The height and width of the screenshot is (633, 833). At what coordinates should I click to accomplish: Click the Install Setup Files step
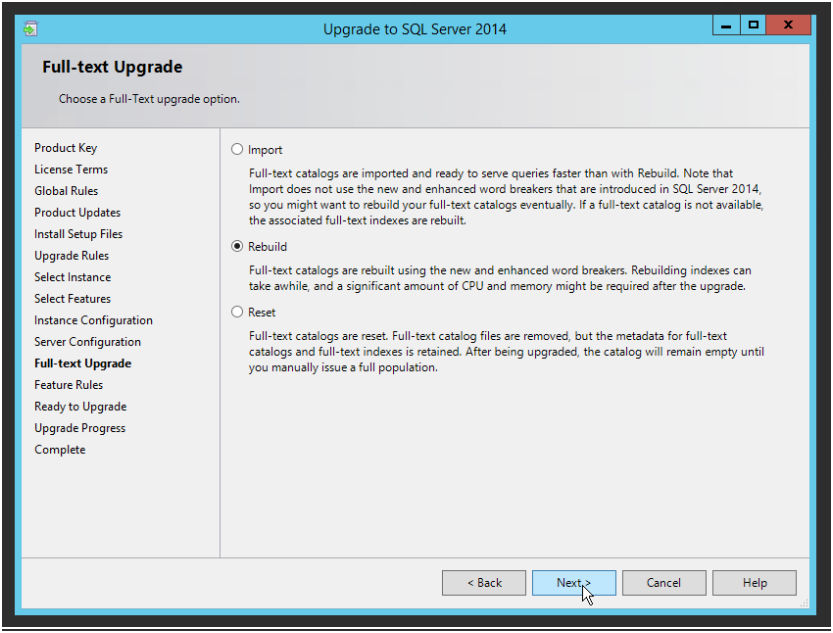pos(79,234)
